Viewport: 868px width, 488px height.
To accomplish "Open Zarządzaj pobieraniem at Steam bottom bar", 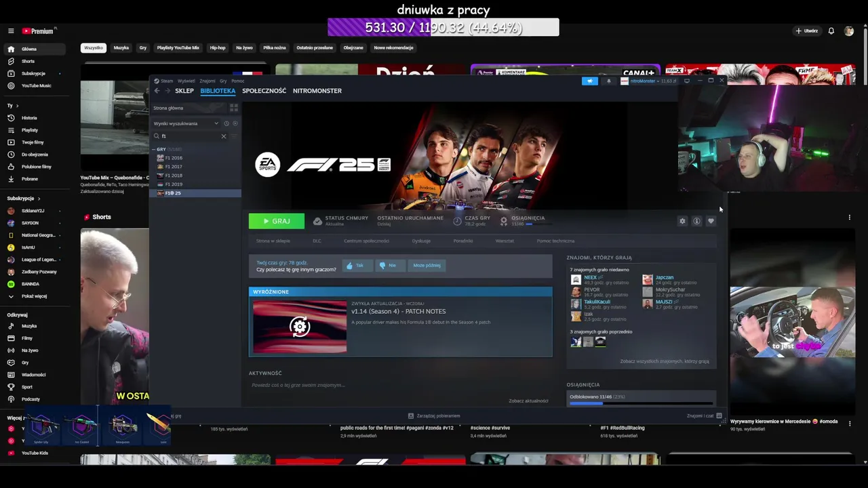I will 434,415.
